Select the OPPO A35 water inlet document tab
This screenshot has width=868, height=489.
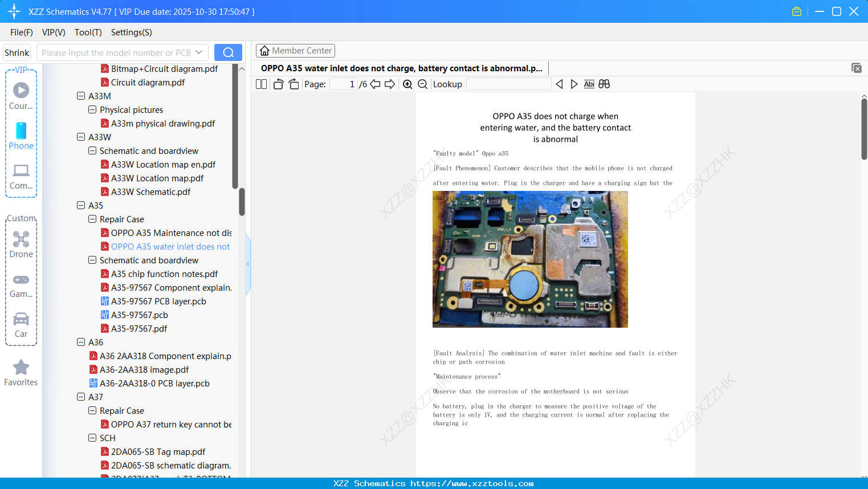[402, 68]
